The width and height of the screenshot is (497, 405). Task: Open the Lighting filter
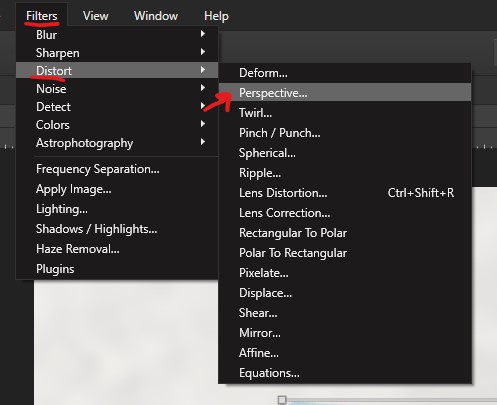pyautogui.click(x=117, y=209)
